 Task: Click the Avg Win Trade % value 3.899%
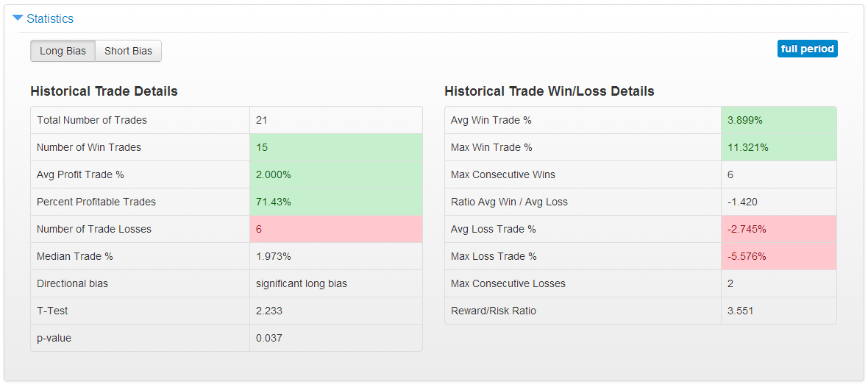[745, 120]
